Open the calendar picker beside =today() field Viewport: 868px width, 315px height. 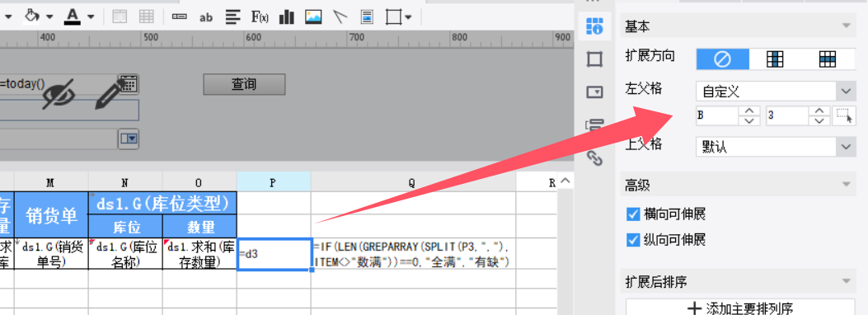(129, 83)
